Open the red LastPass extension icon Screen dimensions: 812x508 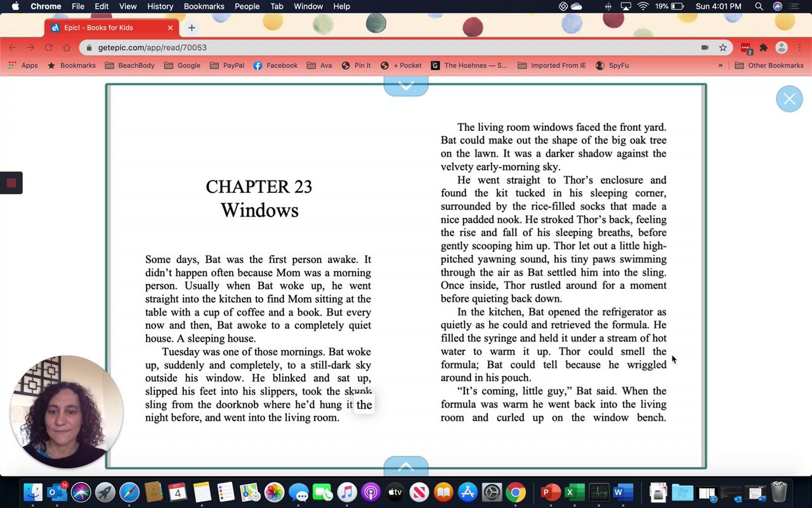746,48
